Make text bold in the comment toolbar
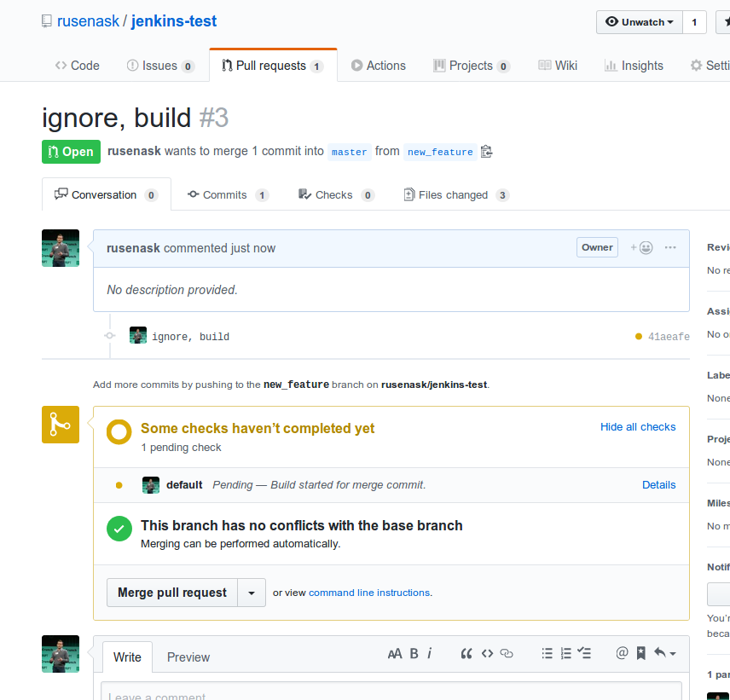Image resolution: width=730 pixels, height=700 pixels. [x=414, y=654]
